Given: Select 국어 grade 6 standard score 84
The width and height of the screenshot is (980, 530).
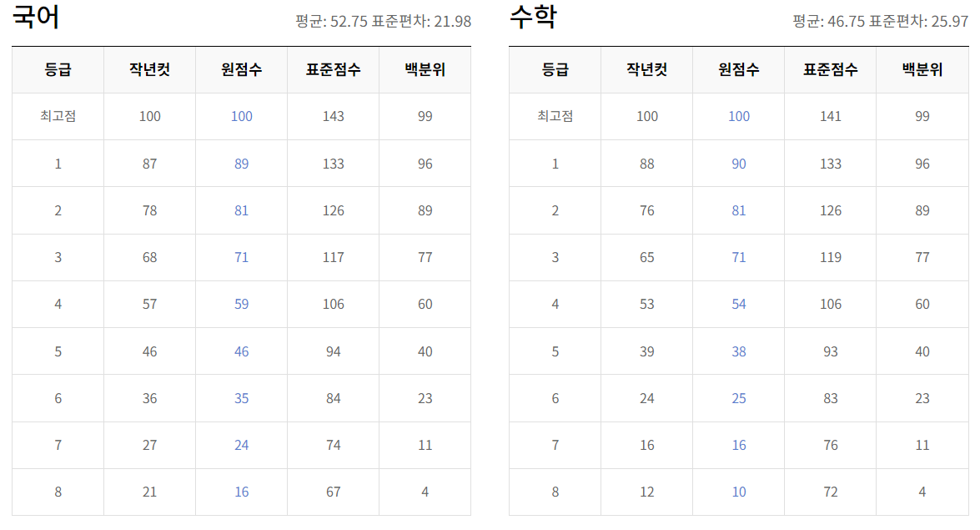Looking at the screenshot, I should (x=333, y=399).
